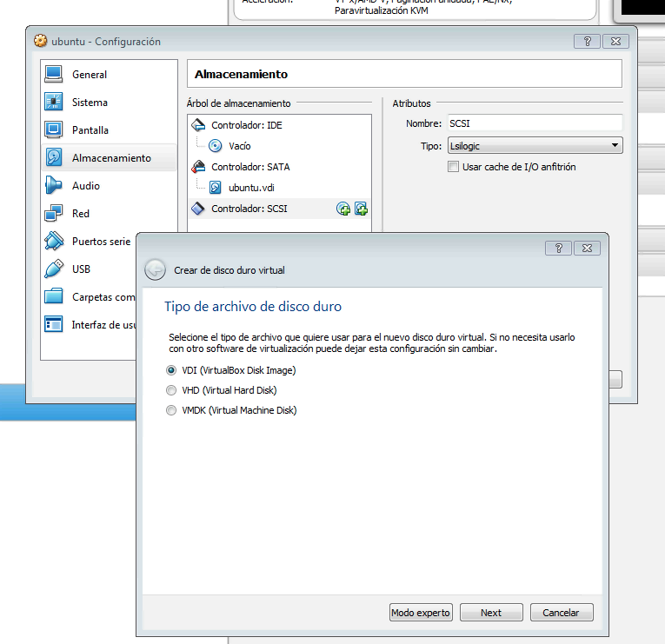The image size is (665, 644).
Task: Enable Usar cache de I/O anfitrión checkbox
Action: (453, 167)
